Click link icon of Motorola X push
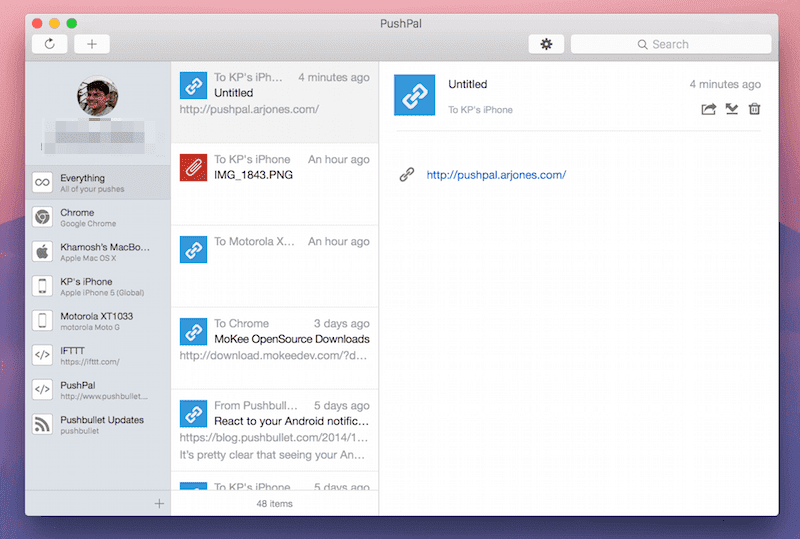Screen dimensions: 800x539 (x=193, y=250)
